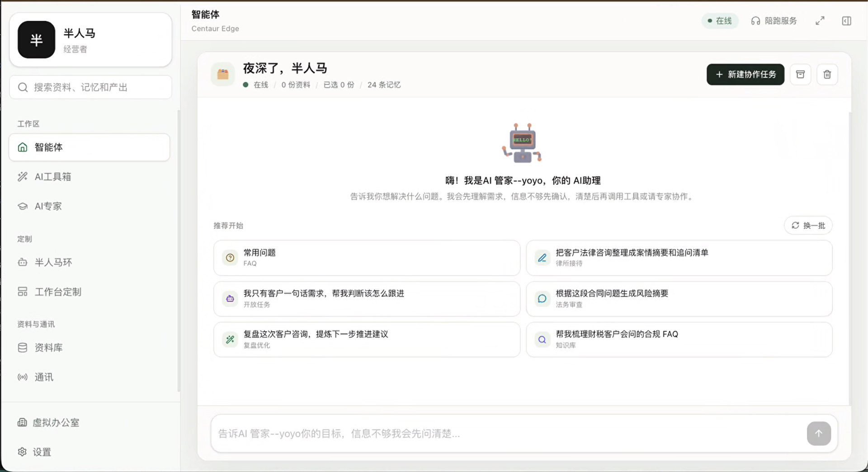Select 我只有客户一句话需求 suggestion card
The height and width of the screenshot is (472, 868).
click(367, 298)
